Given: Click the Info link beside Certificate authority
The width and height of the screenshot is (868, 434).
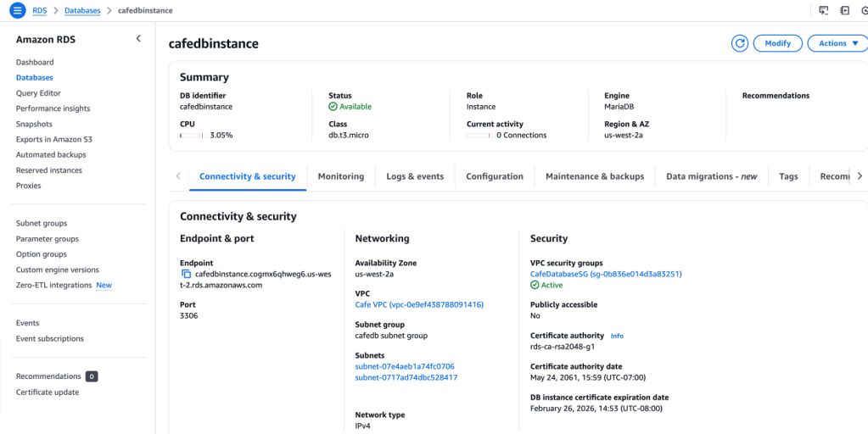Looking at the screenshot, I should [617, 336].
